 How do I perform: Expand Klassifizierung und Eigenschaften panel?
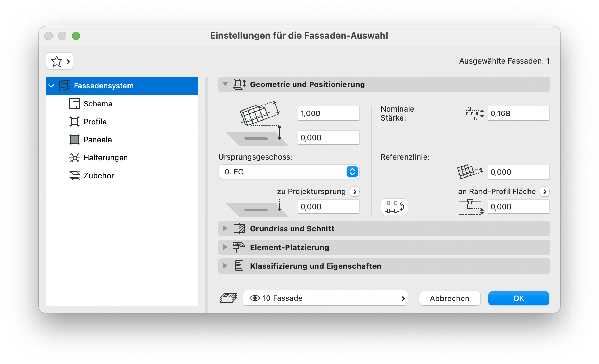pos(225,266)
